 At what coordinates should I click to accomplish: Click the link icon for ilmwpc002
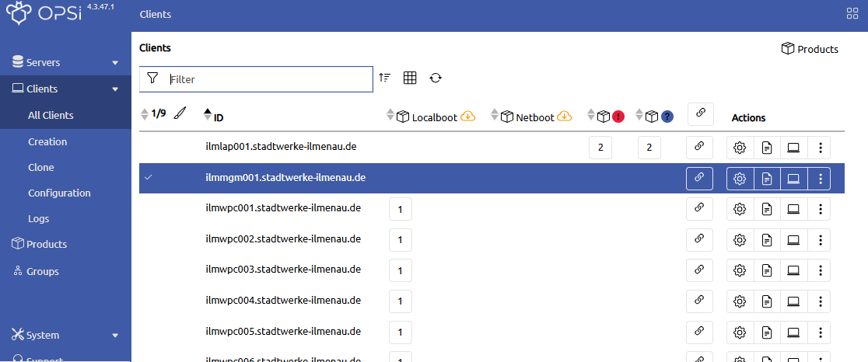tap(698, 238)
